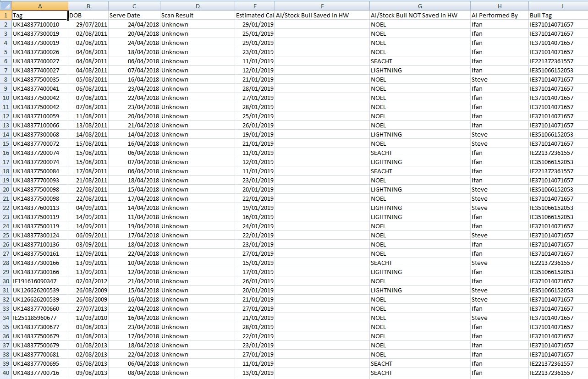Click the 'Scan Result' header cell
The image size is (588, 379).
pos(198,15)
